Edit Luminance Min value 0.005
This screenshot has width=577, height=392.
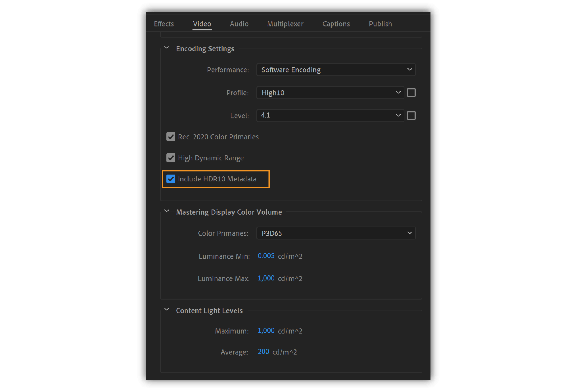pos(266,256)
